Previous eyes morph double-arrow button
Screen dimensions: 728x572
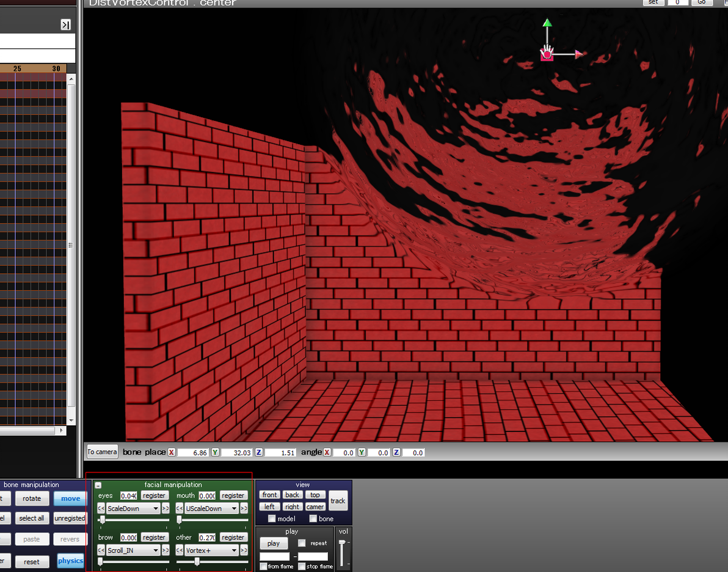[x=101, y=508]
